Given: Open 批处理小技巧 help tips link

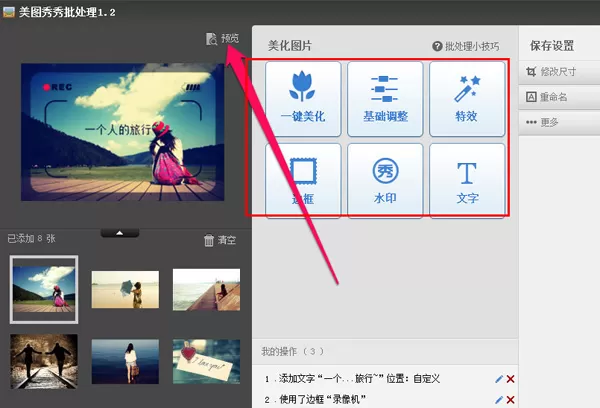Looking at the screenshot, I should pyautogui.click(x=466, y=46).
